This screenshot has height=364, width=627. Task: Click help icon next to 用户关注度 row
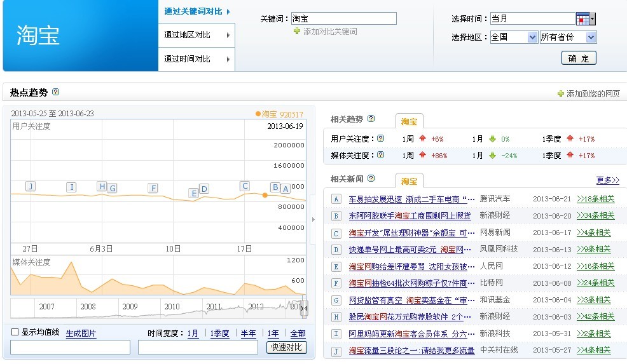380,138
